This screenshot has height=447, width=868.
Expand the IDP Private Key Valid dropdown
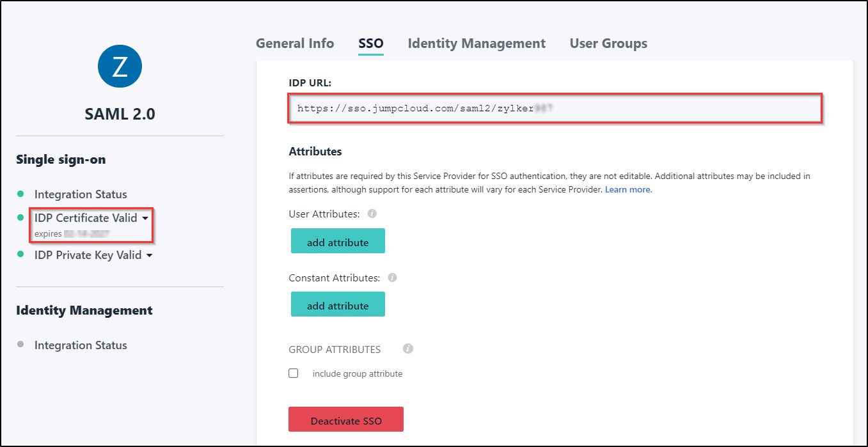pos(150,255)
